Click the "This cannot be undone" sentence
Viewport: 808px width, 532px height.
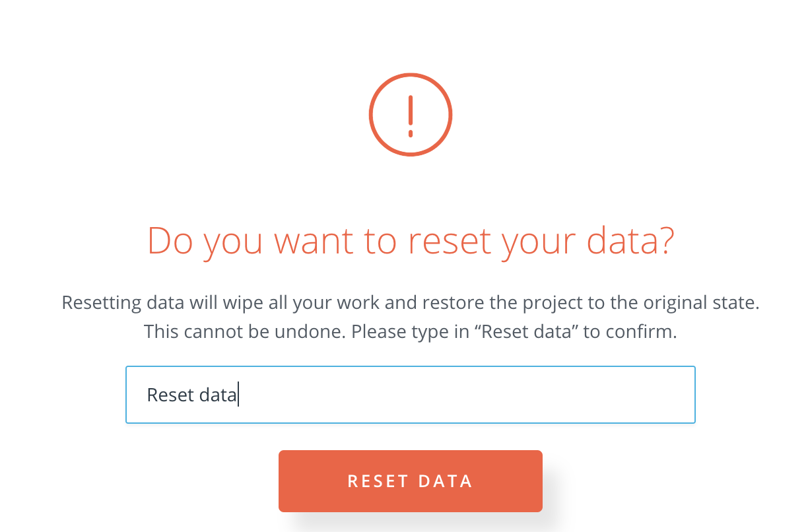[245, 331]
